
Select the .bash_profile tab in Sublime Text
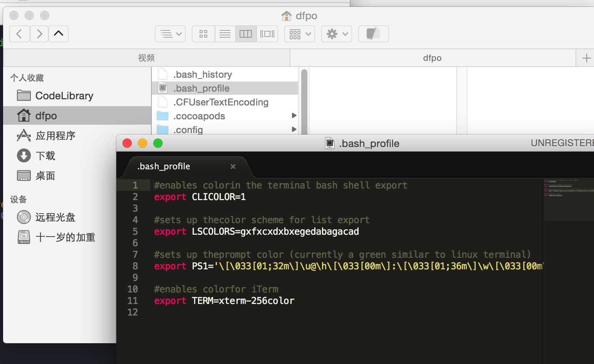[187, 167]
